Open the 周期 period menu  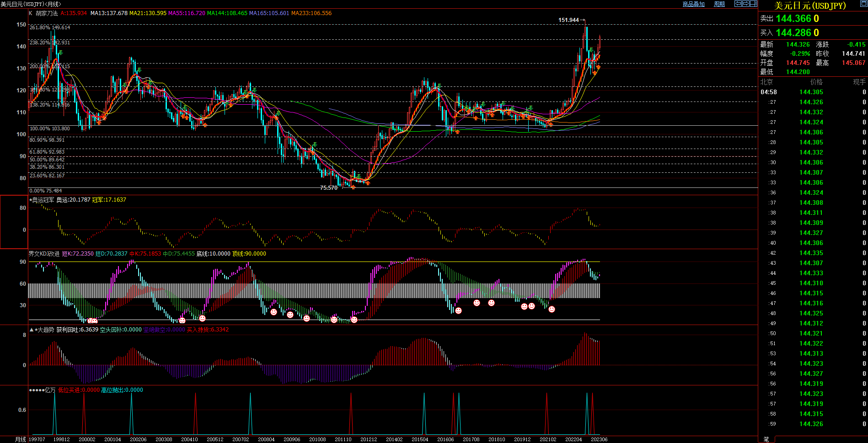[719, 4]
